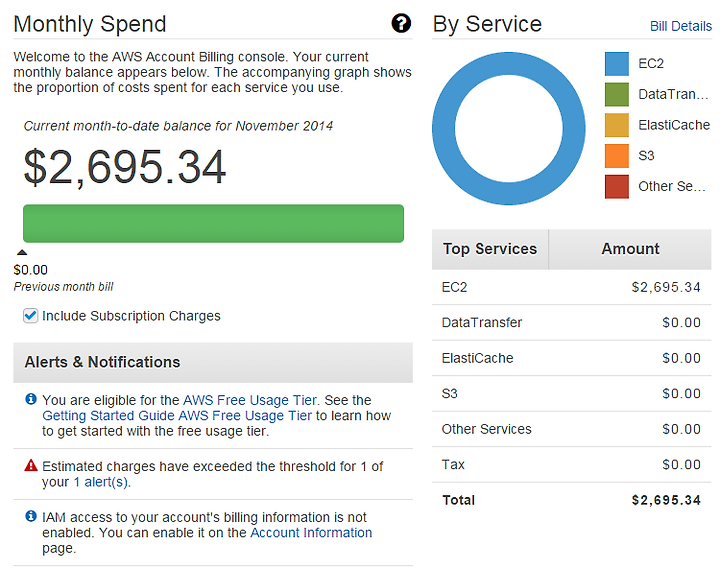Click the EC2 legend label
720x569 pixels.
651,63
